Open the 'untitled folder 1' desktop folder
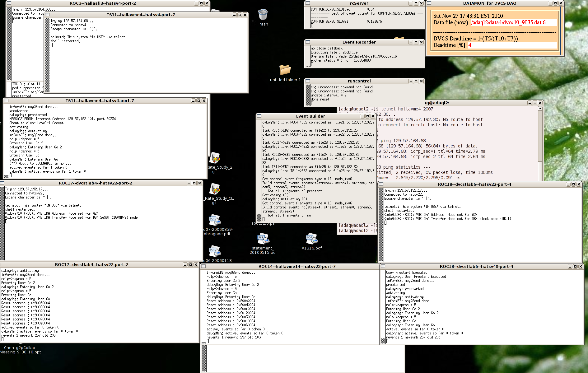The height and width of the screenshot is (373, 588). pyautogui.click(x=285, y=73)
